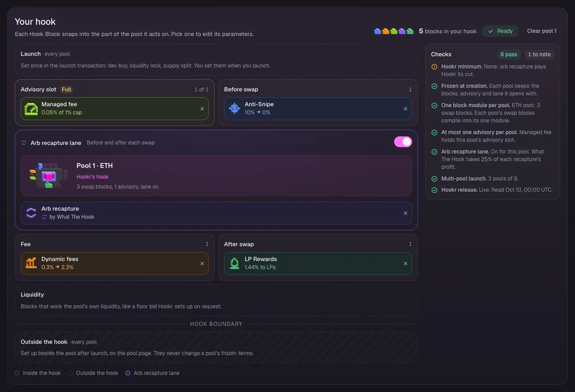The image size is (575, 392).
Task: Click the check icon beside Frozen at creation
Action: (434, 86)
